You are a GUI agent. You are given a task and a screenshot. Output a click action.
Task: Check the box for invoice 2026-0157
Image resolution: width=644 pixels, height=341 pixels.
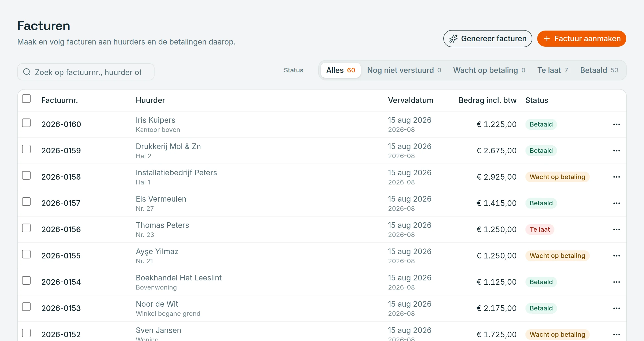click(x=26, y=202)
